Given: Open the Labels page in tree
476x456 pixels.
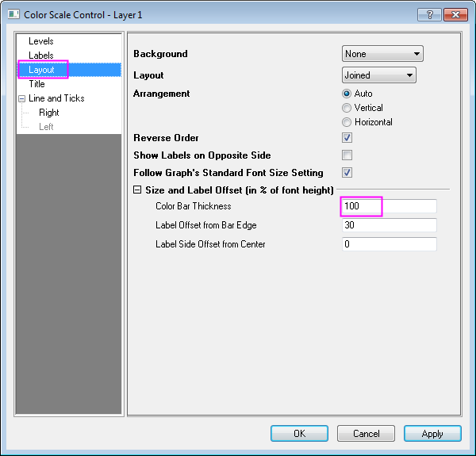Looking at the screenshot, I should pos(41,55).
